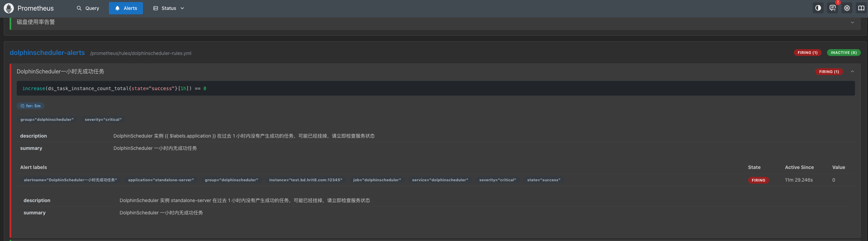
Task: Open the Alerts tab
Action: tap(126, 8)
